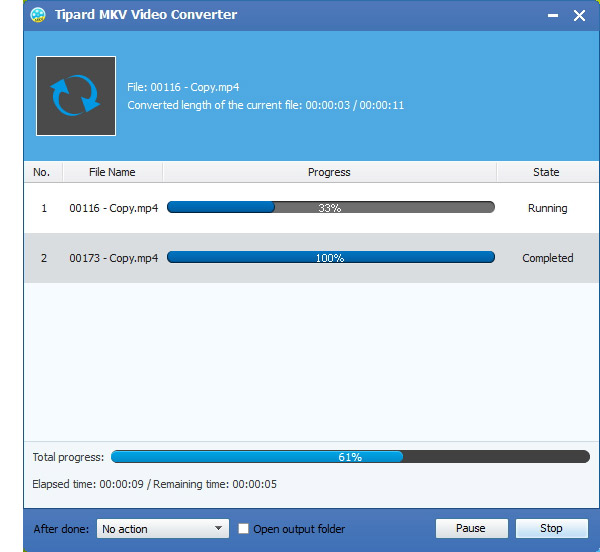Click the row number 1 cell

pos(44,208)
